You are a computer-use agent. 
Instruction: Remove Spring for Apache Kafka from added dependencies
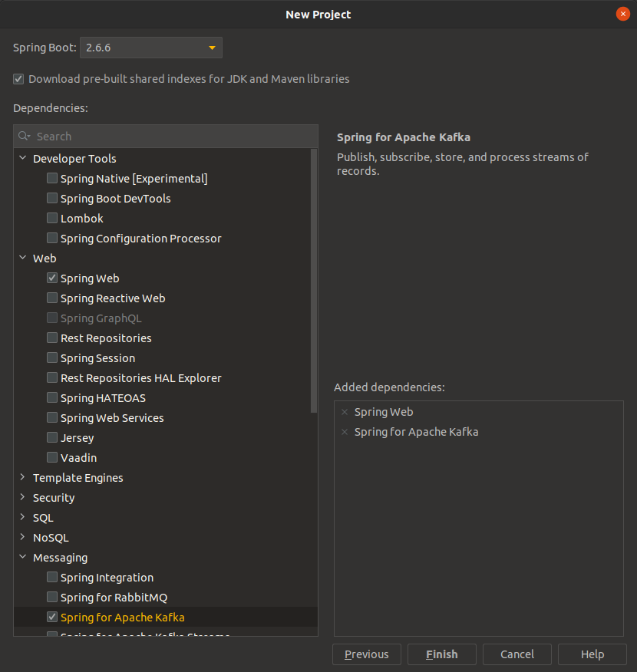345,432
